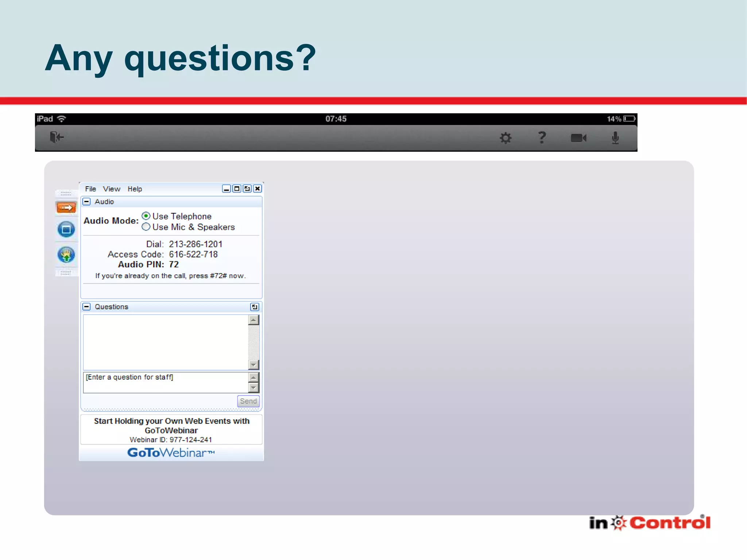
Task: Tap the leave session door icon
Action: (57, 137)
